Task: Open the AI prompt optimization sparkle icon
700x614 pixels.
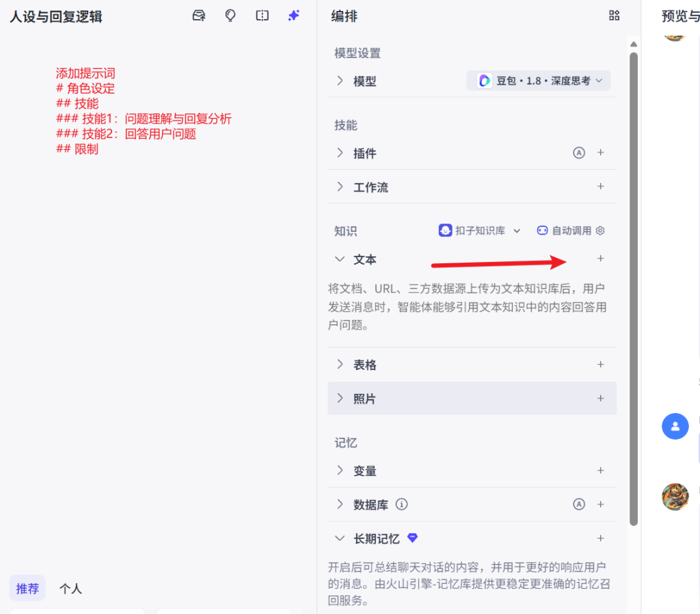Action: click(x=293, y=16)
